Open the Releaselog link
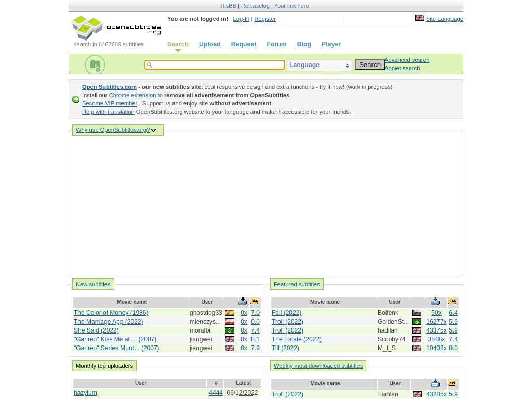Screen dimensions: 532x399 255,6
